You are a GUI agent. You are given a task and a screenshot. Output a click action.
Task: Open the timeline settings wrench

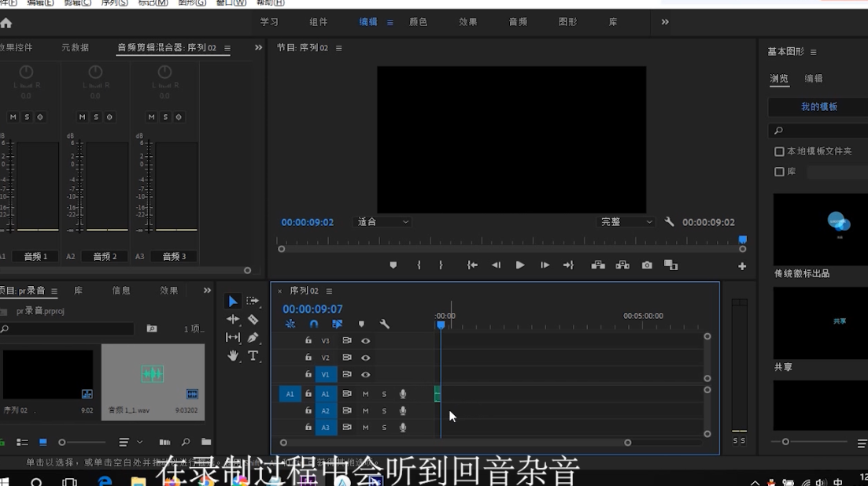tap(383, 324)
